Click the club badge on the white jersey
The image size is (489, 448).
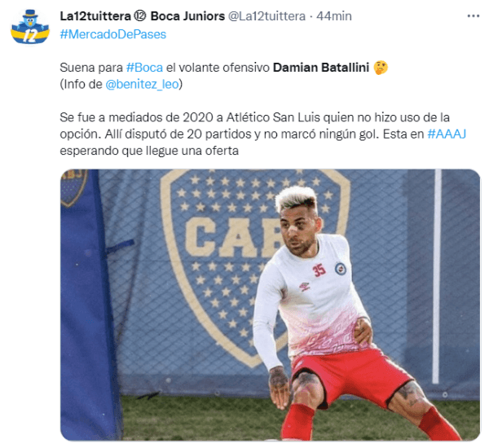tap(341, 269)
